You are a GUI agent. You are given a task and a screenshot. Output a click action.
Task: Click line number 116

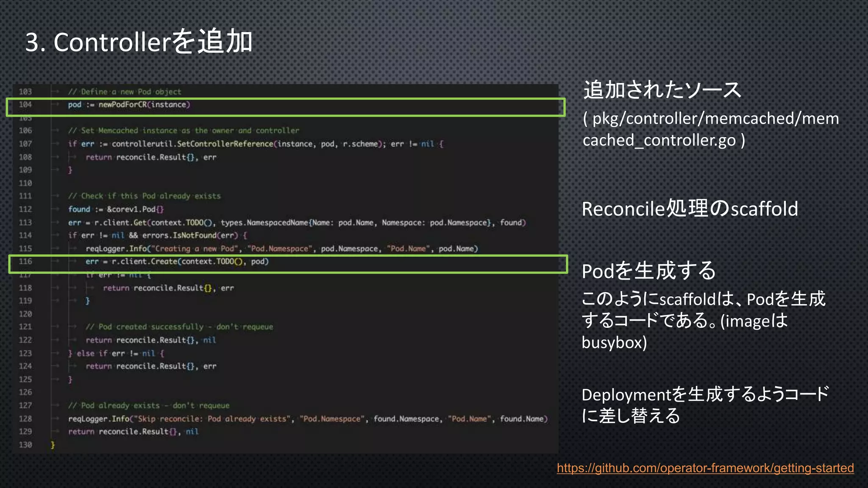(x=25, y=261)
